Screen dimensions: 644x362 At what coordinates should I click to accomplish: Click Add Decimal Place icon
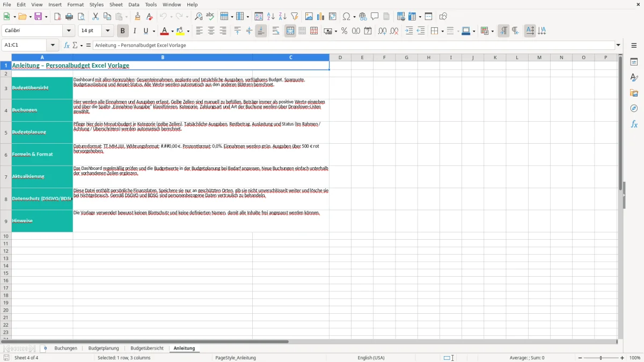click(382, 31)
